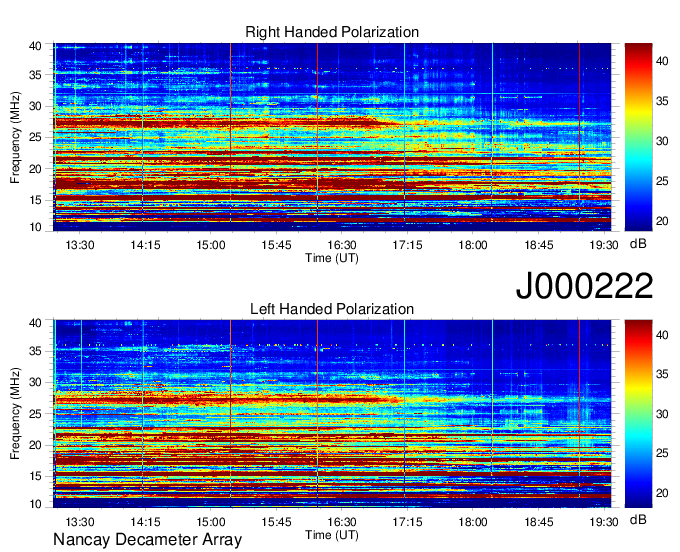
Task: Click the Left Handed Polarization plot title
Action: point(332,309)
